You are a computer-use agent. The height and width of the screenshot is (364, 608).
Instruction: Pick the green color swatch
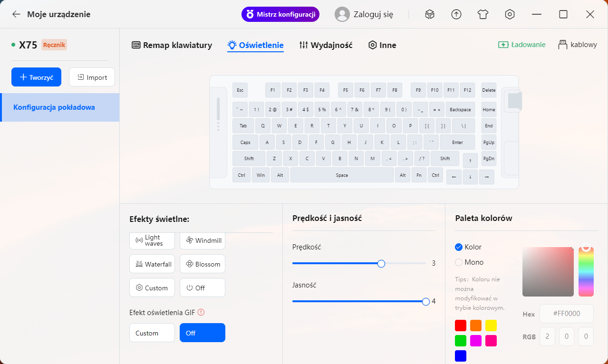[461, 341]
